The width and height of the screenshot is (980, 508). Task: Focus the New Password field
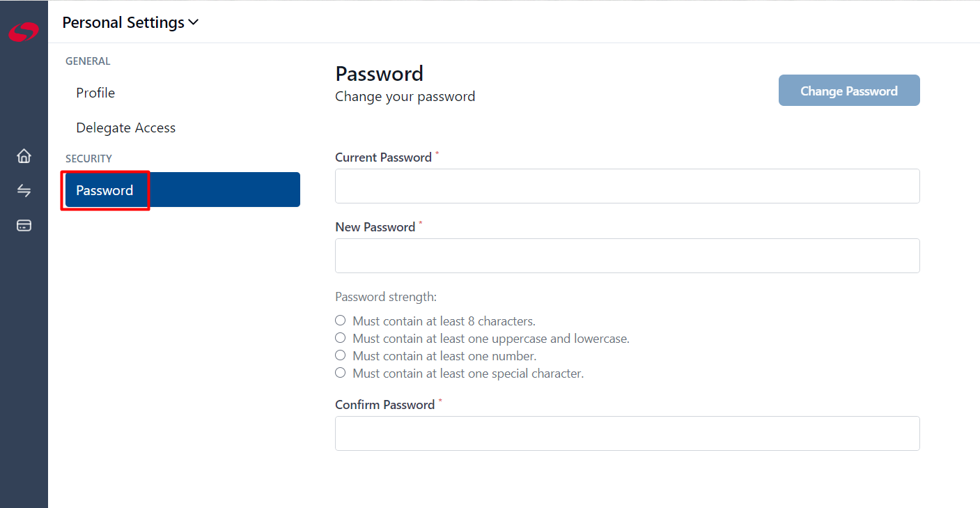(627, 256)
